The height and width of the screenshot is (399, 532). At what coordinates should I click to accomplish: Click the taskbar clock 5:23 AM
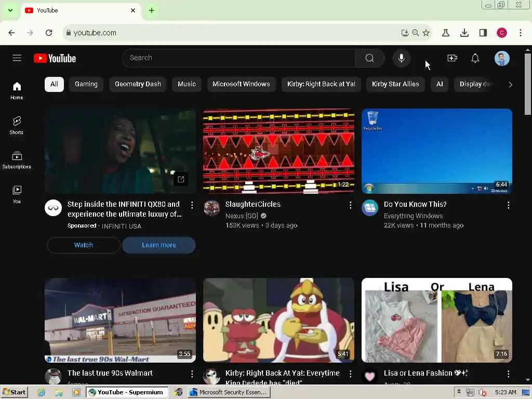[x=506, y=392]
